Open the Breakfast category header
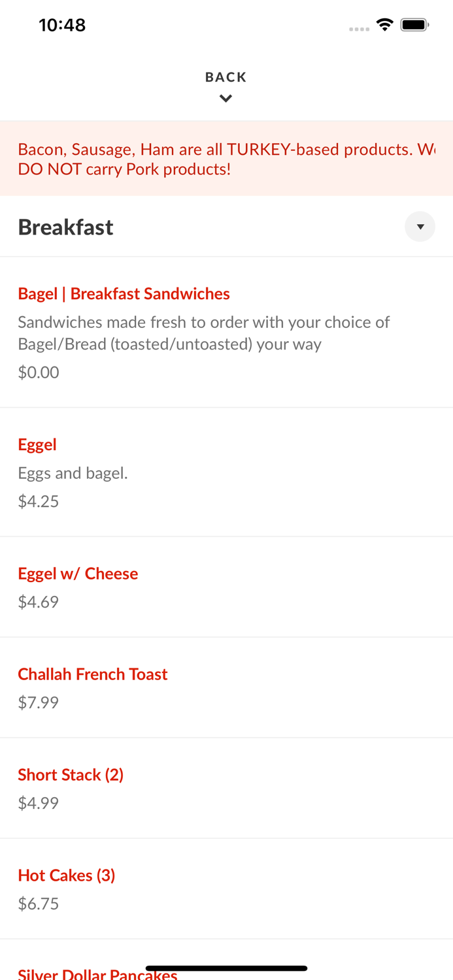This screenshot has height=980, width=453. [65, 227]
